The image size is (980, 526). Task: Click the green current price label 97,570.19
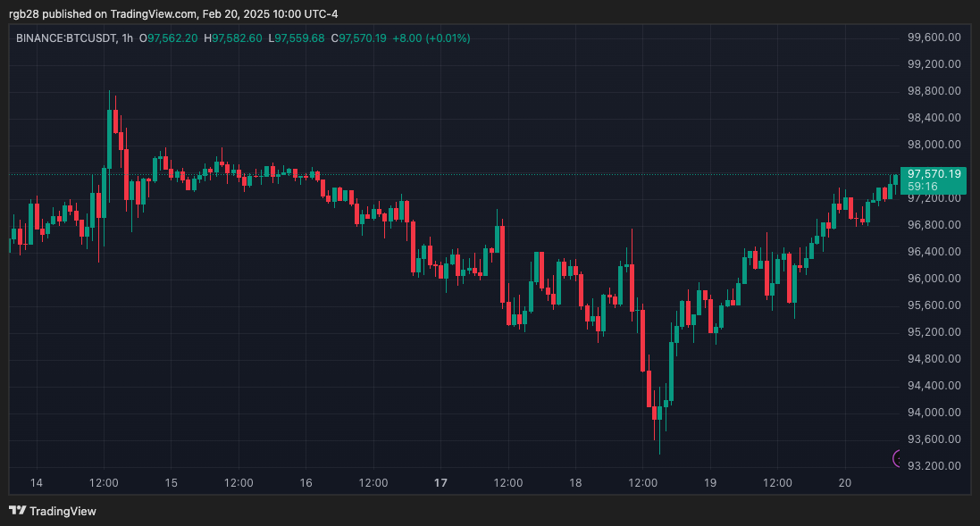click(x=933, y=176)
